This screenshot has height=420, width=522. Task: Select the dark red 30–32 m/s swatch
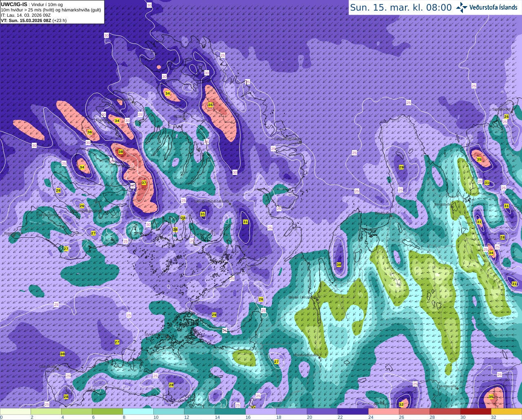pyautogui.click(x=476, y=411)
